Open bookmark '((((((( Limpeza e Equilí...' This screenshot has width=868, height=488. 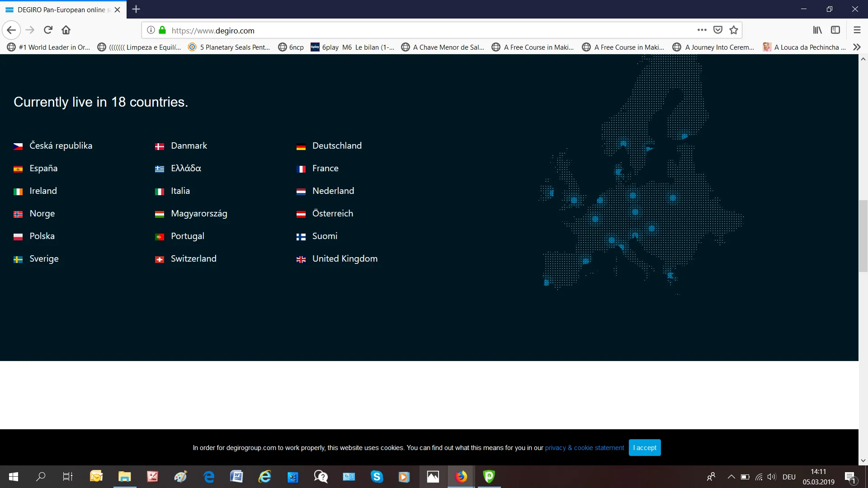tap(139, 47)
